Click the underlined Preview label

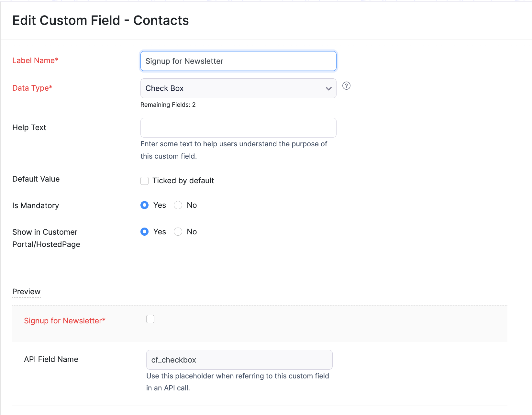click(26, 291)
